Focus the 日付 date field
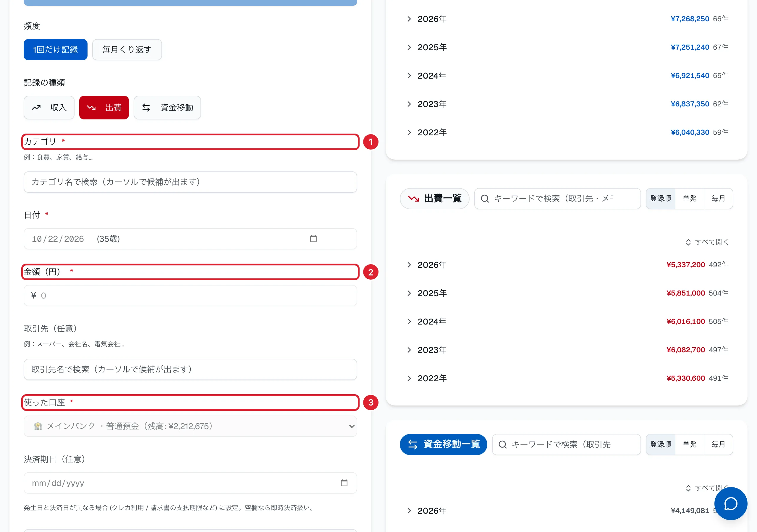 [190, 239]
